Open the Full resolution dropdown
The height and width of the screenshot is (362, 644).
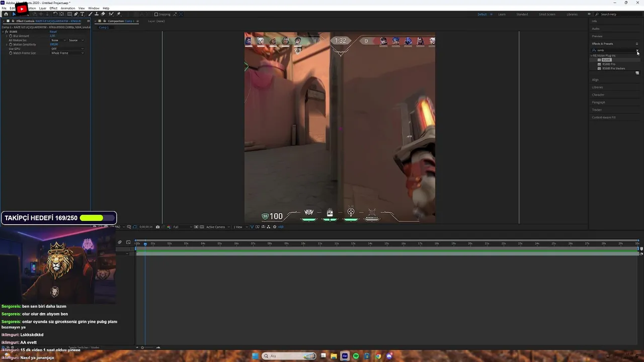182,227
